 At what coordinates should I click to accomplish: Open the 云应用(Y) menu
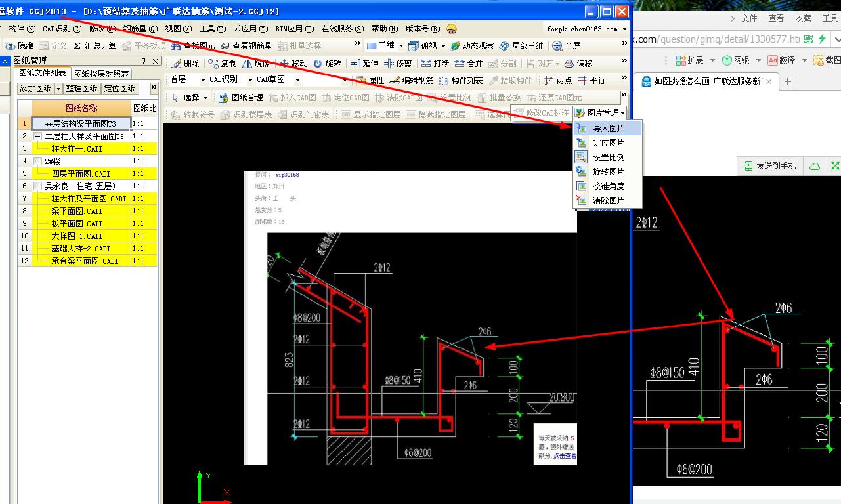point(250,29)
